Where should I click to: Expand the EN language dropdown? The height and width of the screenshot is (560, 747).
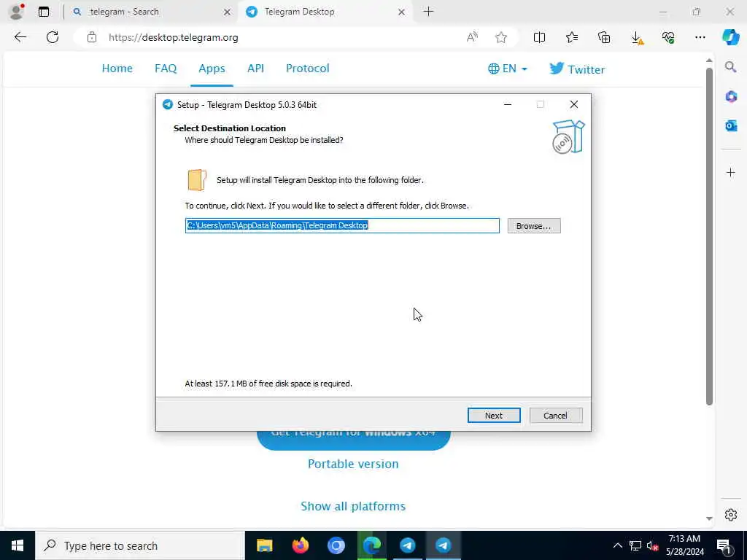(x=508, y=69)
